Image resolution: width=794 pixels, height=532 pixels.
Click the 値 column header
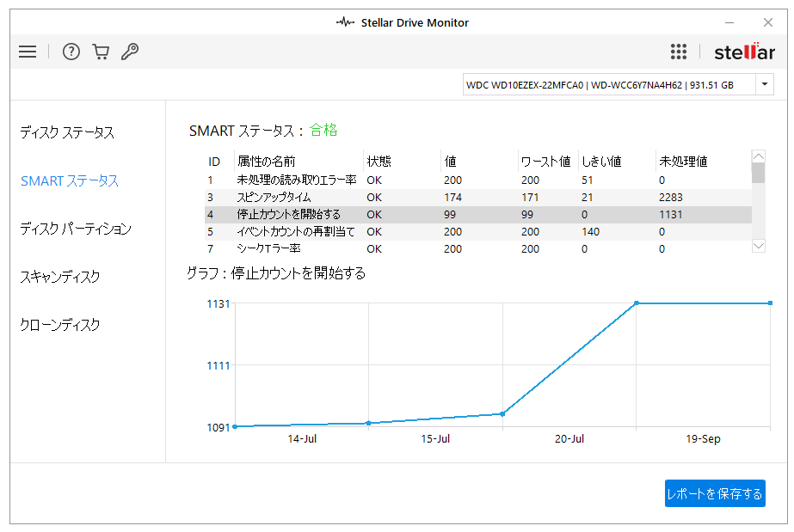click(x=450, y=162)
